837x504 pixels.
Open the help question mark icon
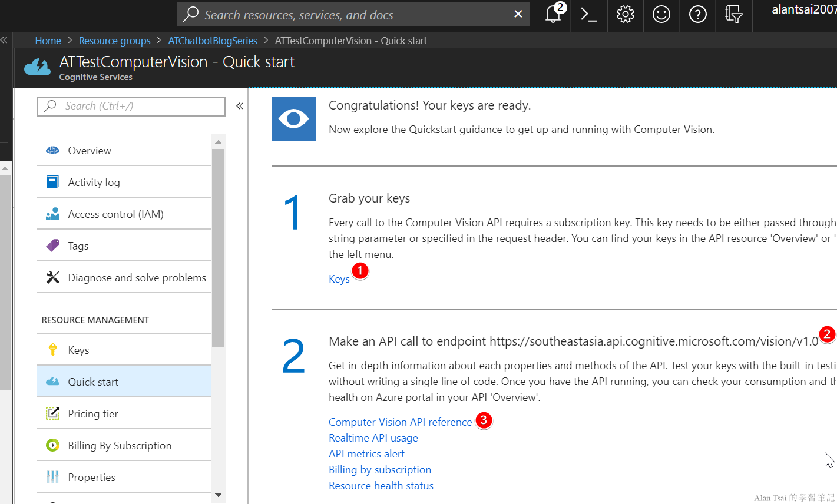click(x=698, y=14)
